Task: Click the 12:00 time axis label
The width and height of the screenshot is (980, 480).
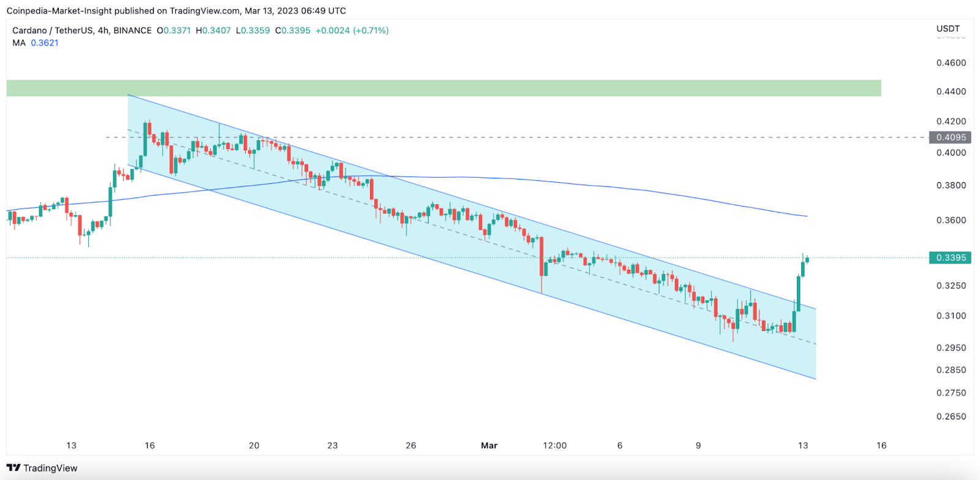Action: [554, 446]
